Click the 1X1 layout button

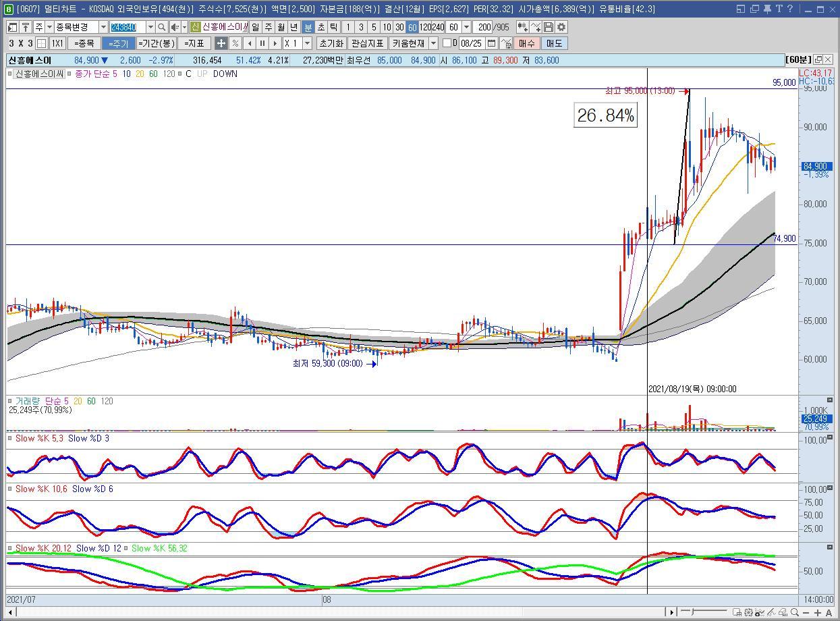coord(57,43)
